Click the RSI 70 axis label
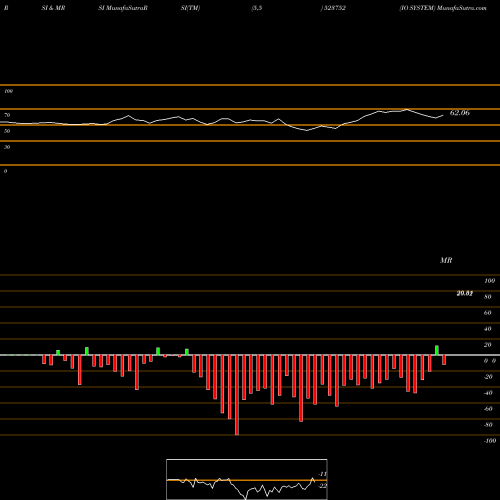500x500 pixels. [x=7, y=115]
